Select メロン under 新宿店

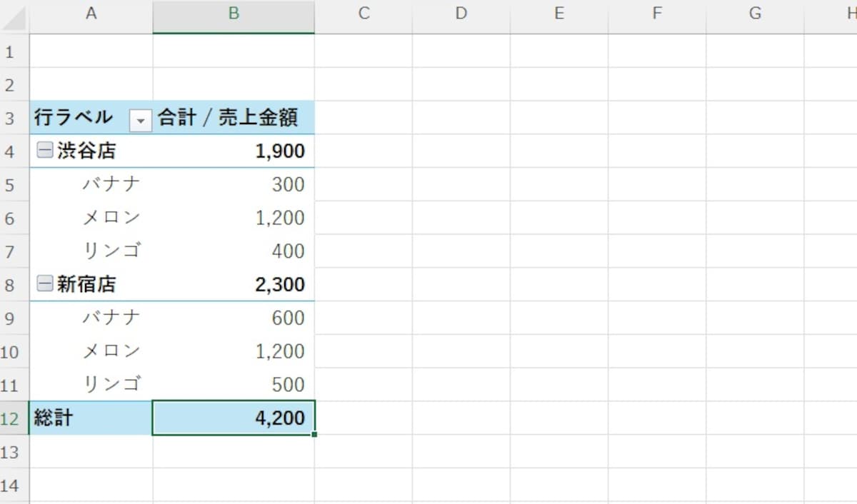tap(91, 351)
